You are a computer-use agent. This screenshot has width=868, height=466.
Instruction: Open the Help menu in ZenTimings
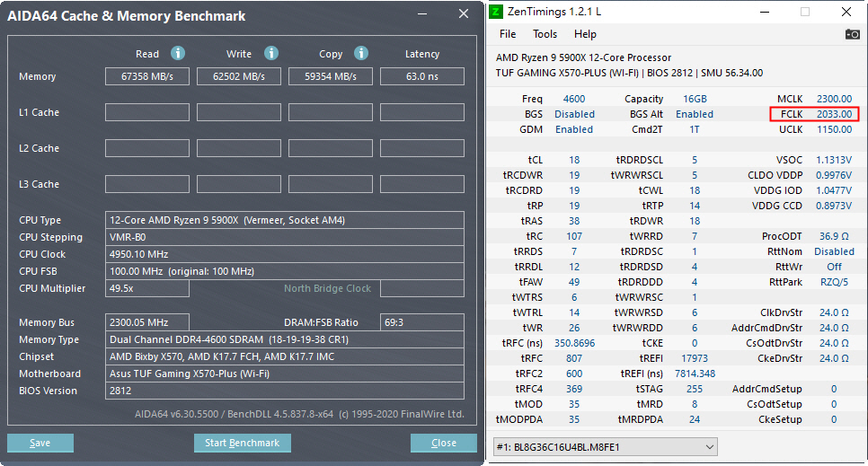click(585, 34)
